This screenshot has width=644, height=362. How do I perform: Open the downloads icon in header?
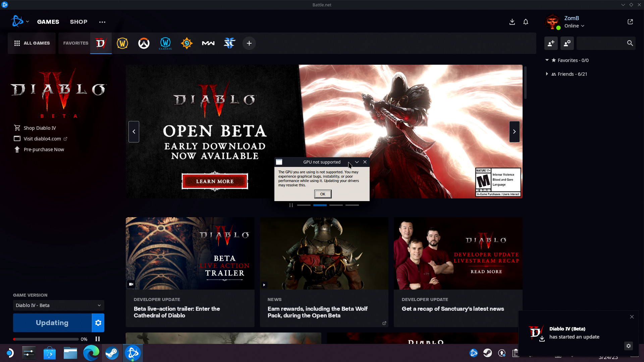click(512, 22)
